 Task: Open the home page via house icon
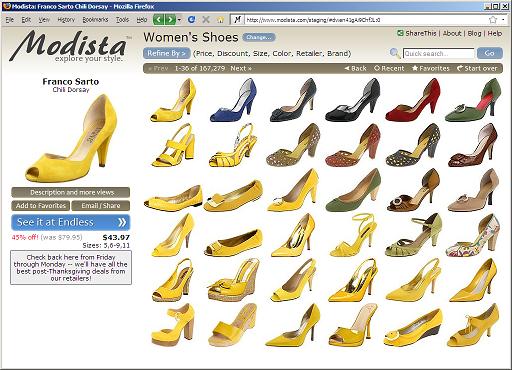click(x=220, y=20)
